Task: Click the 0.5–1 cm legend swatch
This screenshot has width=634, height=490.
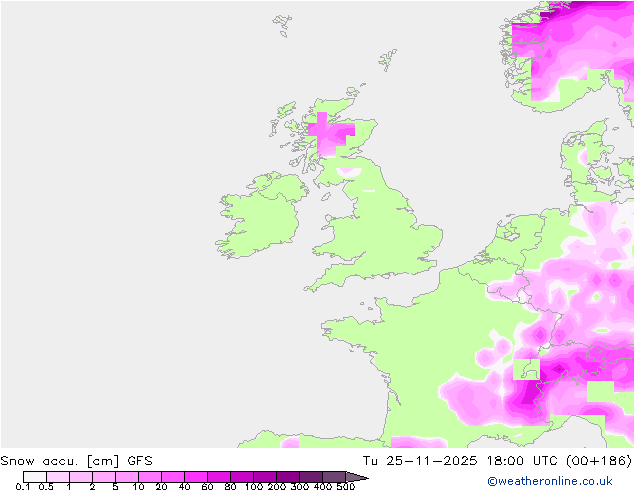Action: coord(58,477)
